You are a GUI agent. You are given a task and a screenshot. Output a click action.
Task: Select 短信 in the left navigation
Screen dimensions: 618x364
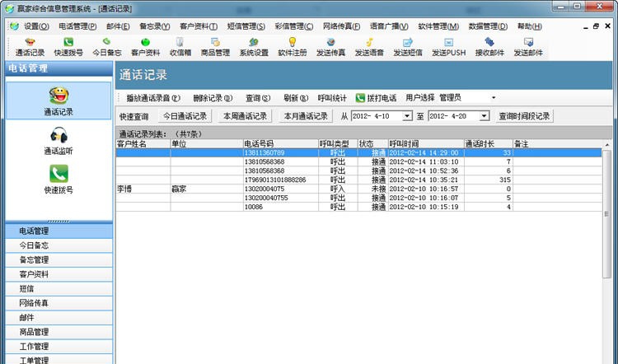59,289
